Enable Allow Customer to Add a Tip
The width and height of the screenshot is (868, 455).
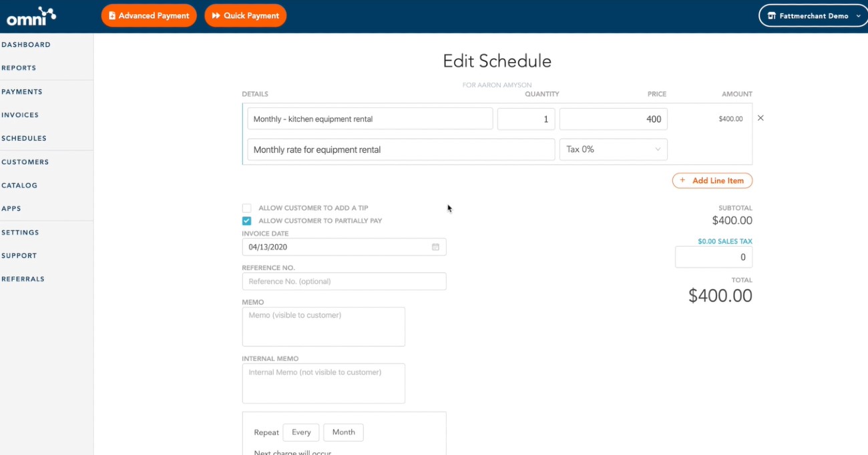click(x=247, y=208)
